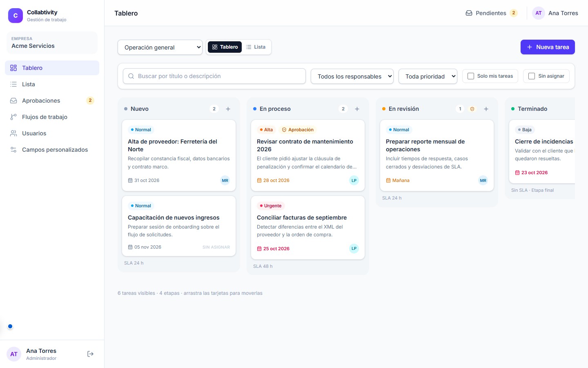Open the Operación general dropdown
The image size is (588, 368).
pos(160,47)
